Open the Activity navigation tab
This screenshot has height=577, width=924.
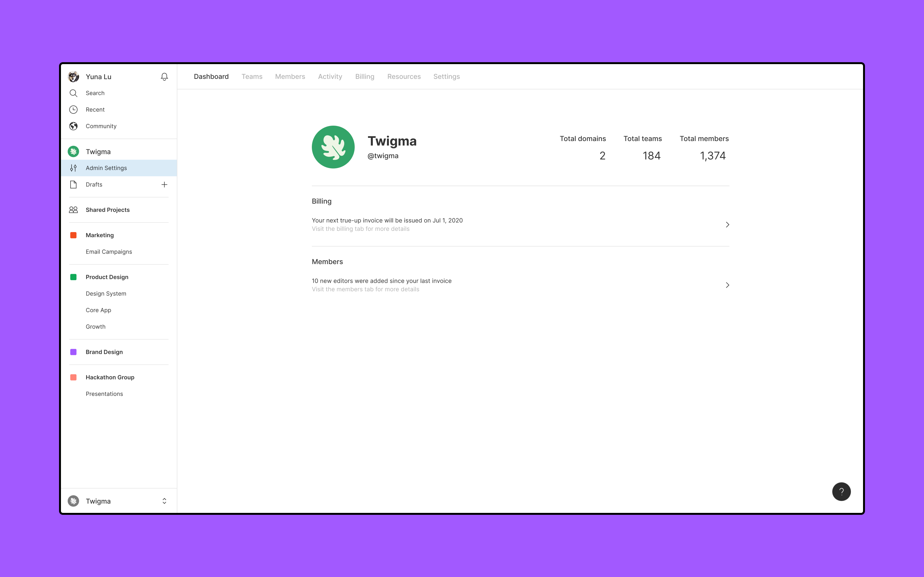pyautogui.click(x=330, y=76)
